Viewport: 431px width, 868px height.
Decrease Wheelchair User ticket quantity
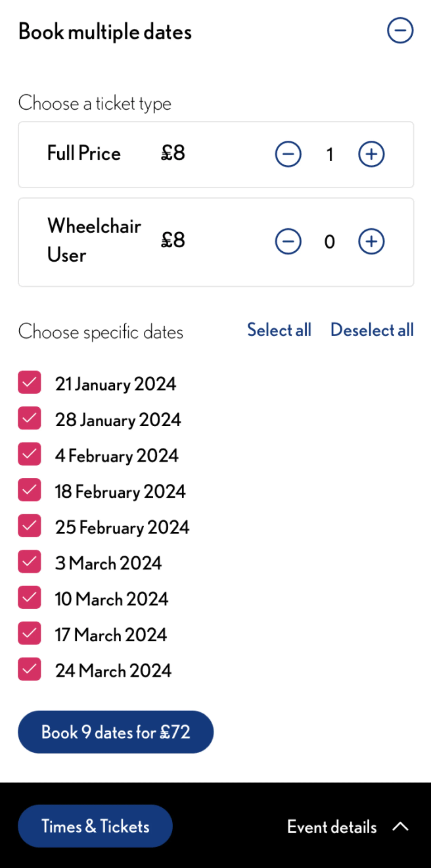288,241
